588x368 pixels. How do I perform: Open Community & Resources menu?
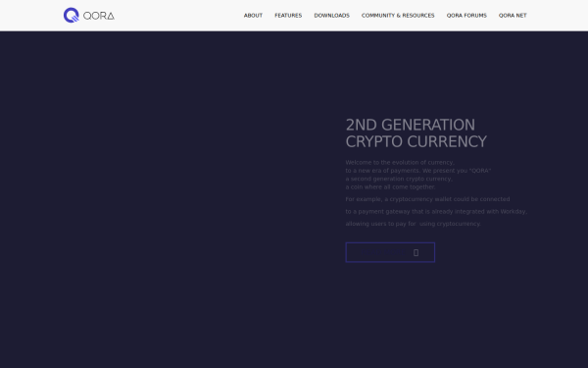pos(398,16)
